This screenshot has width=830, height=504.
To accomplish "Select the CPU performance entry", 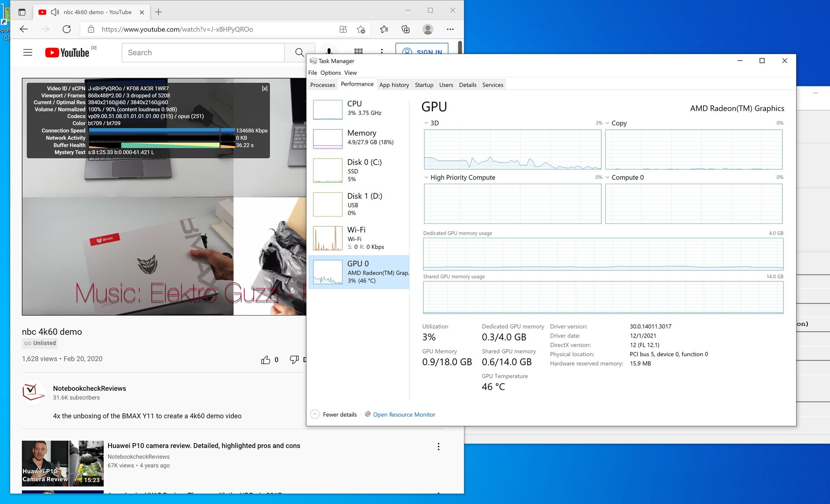I will point(359,109).
